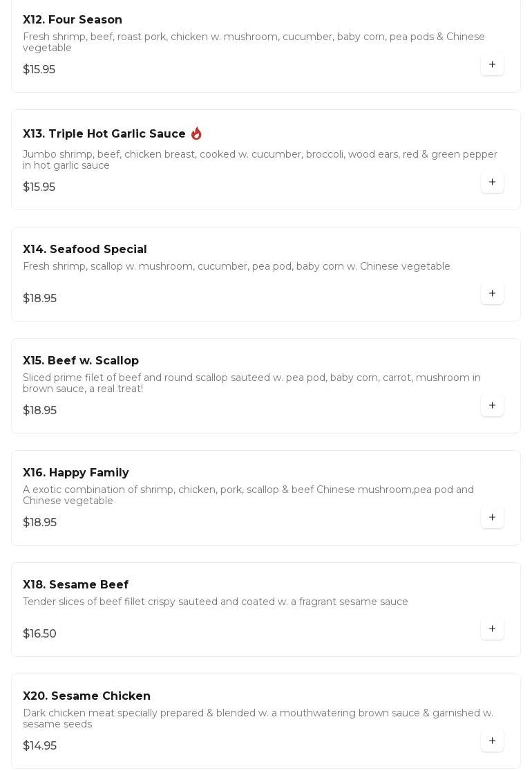Select X18. Sesame Beef title

(x=75, y=585)
